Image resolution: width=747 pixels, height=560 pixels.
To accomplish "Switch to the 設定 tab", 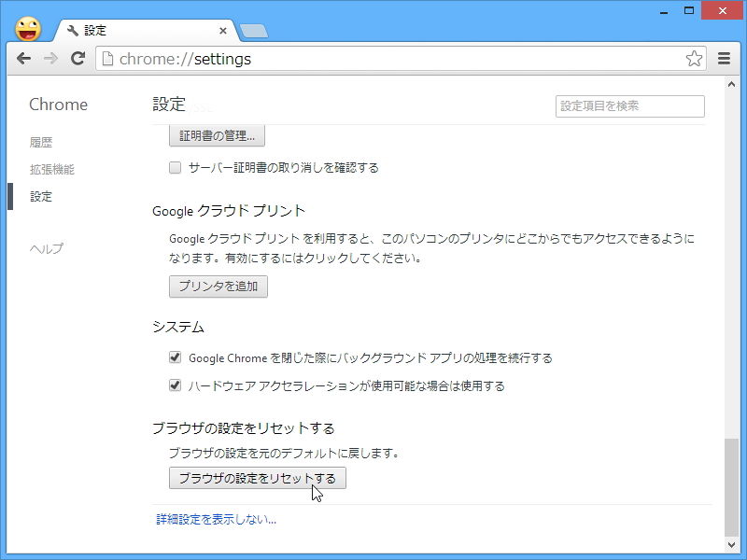I will (131, 29).
